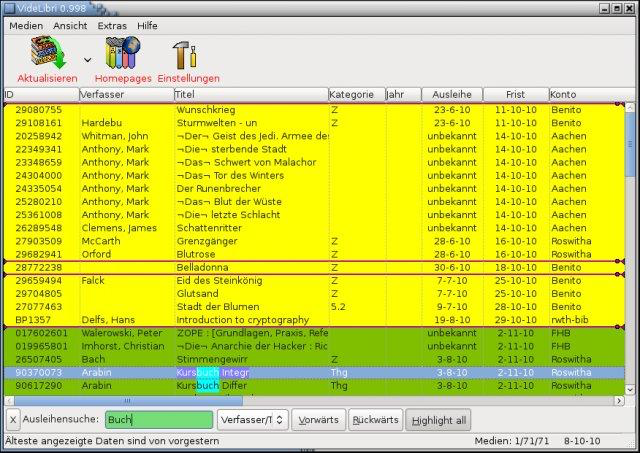
Task: Select the Glutsand row
Action: (314, 293)
